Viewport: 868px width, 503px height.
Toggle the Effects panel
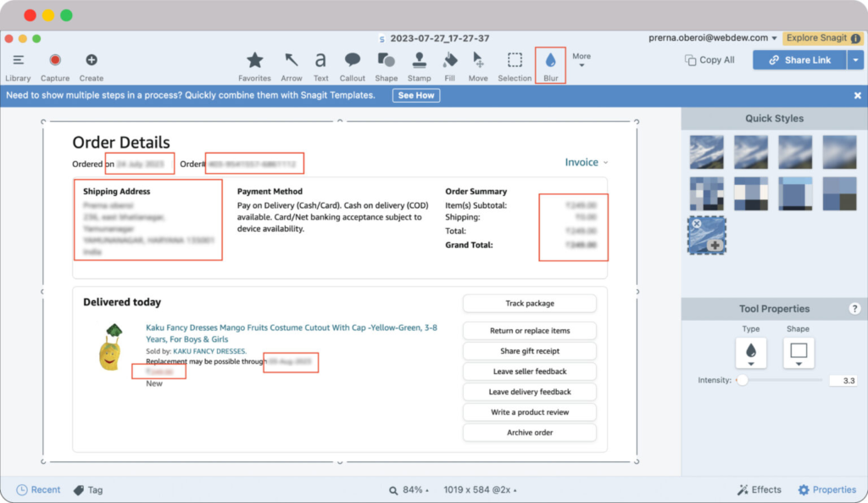pyautogui.click(x=759, y=489)
